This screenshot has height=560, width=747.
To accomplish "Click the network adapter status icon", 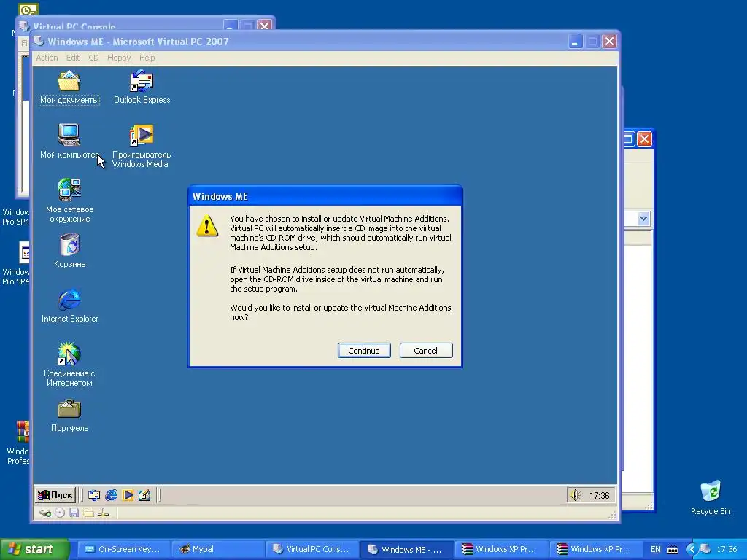I will (103, 513).
